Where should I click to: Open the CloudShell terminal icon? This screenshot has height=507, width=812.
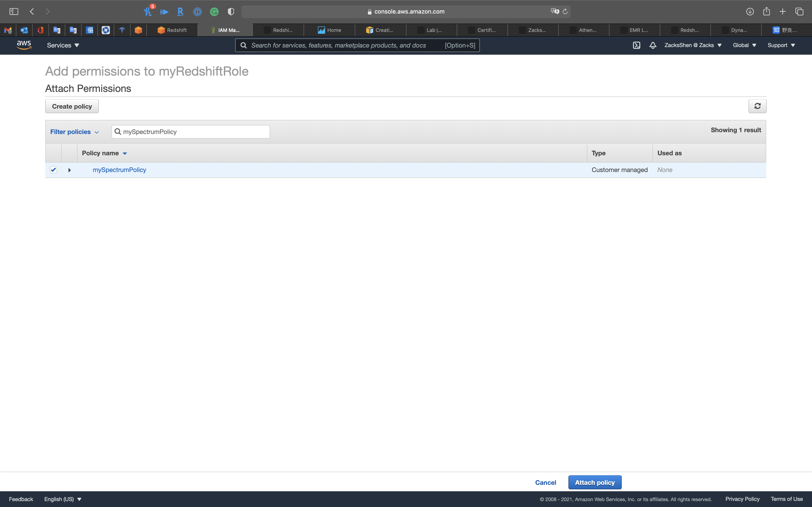click(636, 45)
